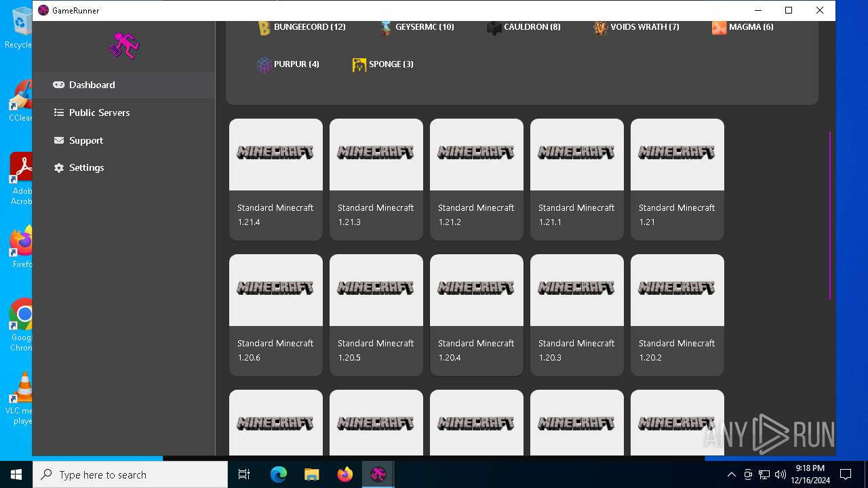Screen dimensions: 868x488
Task: Open File Explorer from the taskbar
Action: point(311,474)
